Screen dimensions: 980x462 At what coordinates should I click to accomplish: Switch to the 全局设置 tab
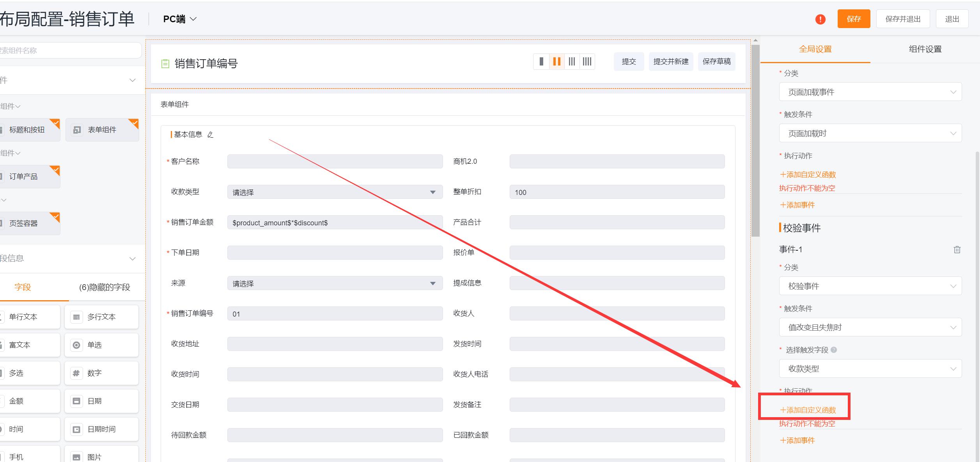click(815, 49)
